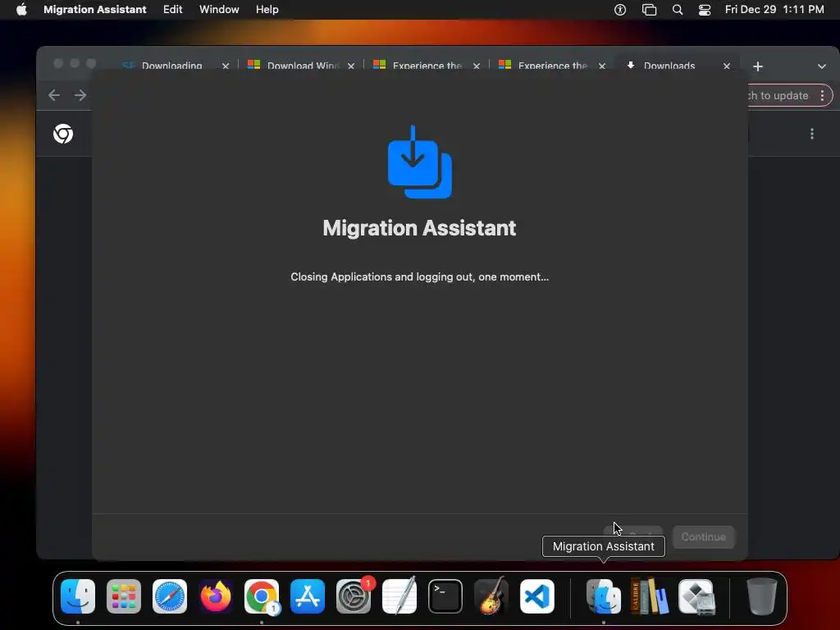
Task: Open a new tab in Chrome
Action: (757, 66)
